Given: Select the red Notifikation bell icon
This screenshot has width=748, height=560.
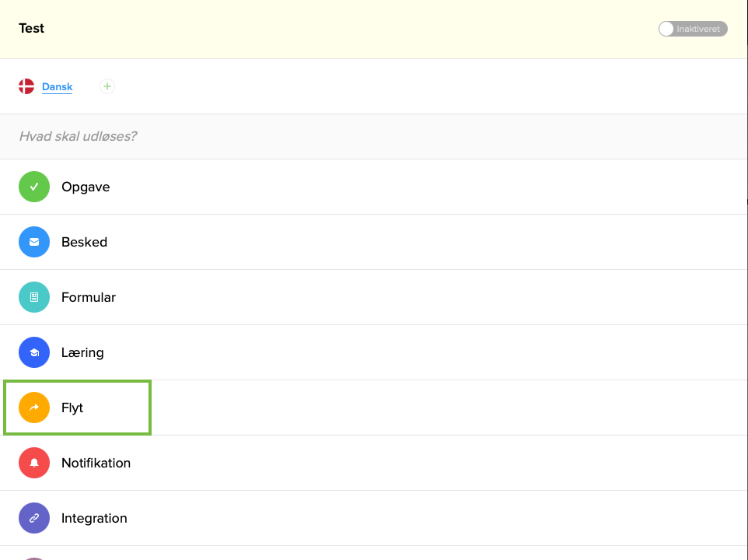Looking at the screenshot, I should pos(34,463).
